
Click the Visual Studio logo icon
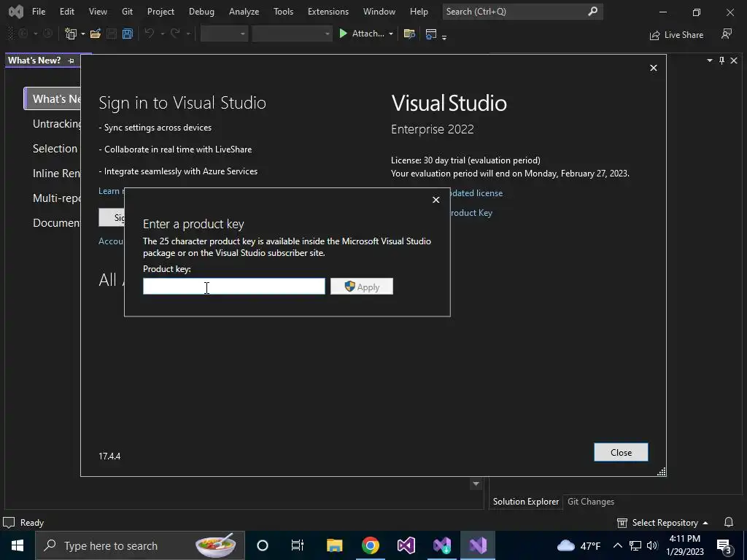[16, 12]
